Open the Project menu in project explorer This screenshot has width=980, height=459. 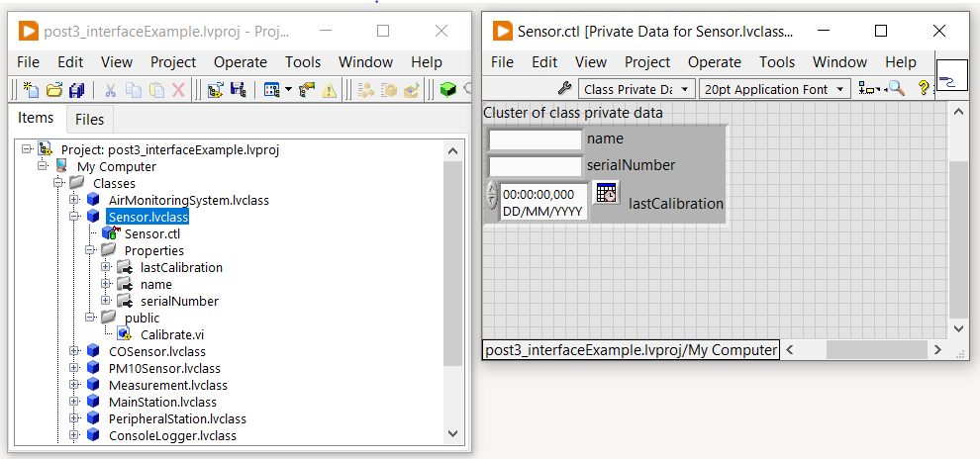[x=173, y=62]
